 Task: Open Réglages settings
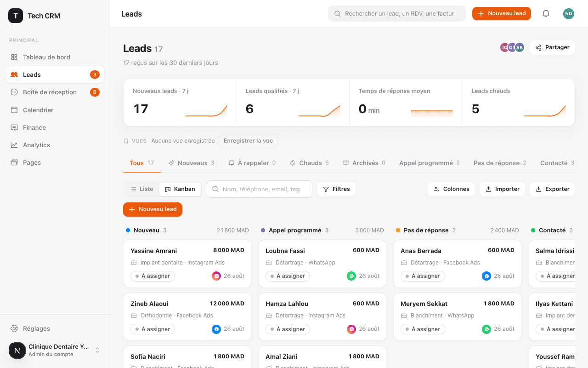[55, 328]
